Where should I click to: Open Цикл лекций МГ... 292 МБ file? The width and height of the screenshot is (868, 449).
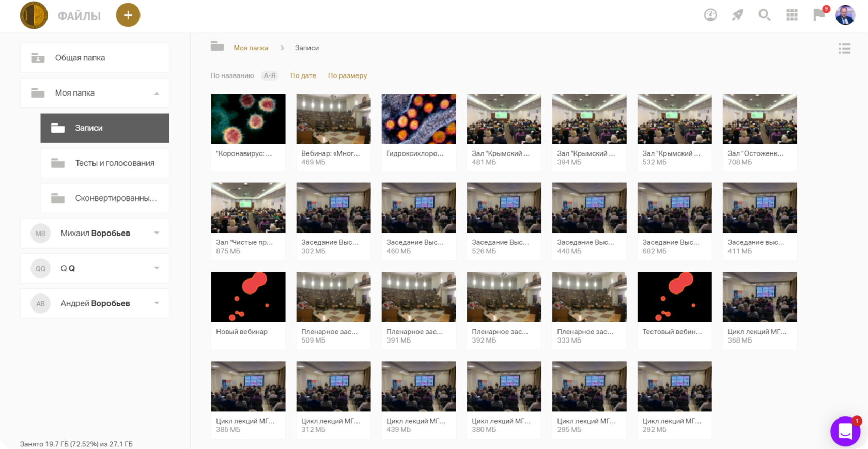point(674,399)
